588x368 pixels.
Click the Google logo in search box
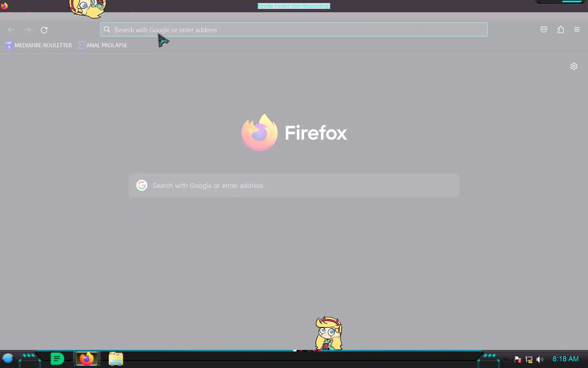pos(141,185)
